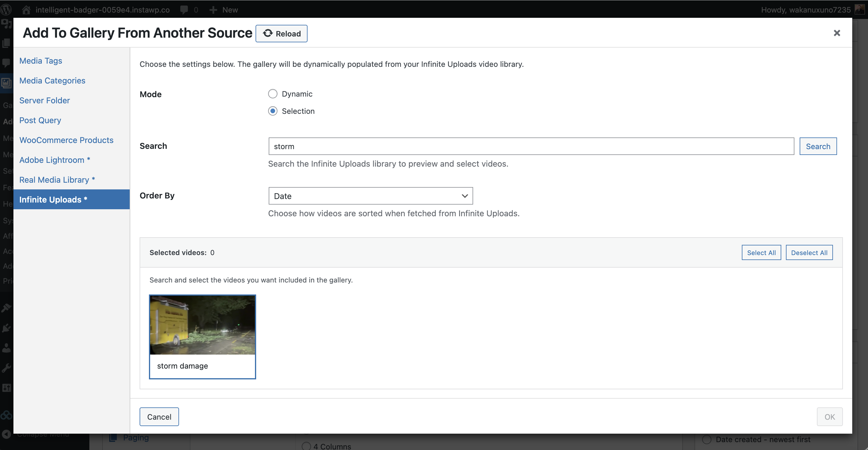Screen dimensions: 868x450
Task: Open the FooGallery icon in admin sidebar
Action: 6,83
